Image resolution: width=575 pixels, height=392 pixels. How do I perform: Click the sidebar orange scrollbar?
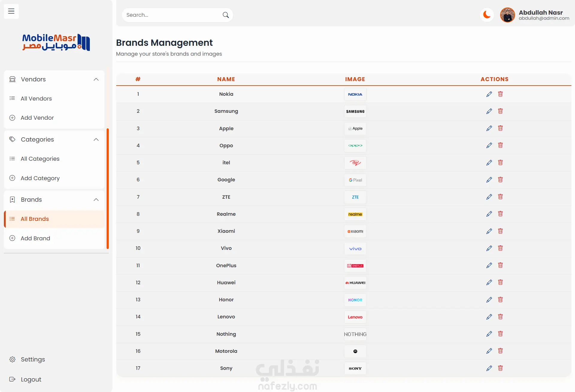pos(108,189)
